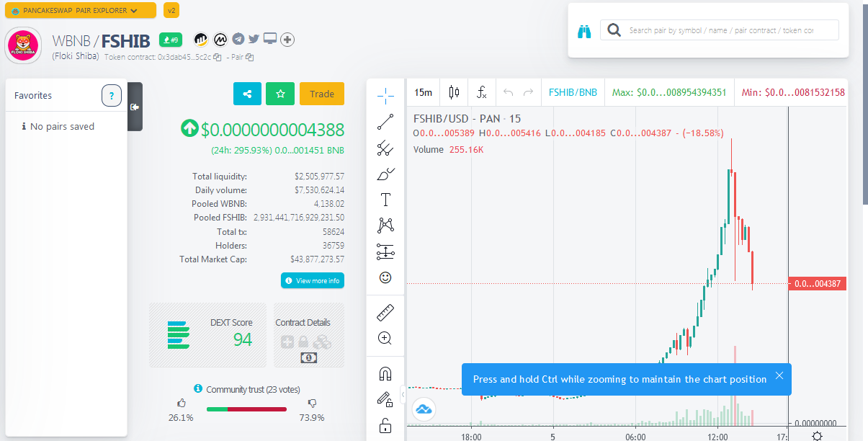Collapse the Favorites sidebar panel
868x441 pixels.
(135, 107)
